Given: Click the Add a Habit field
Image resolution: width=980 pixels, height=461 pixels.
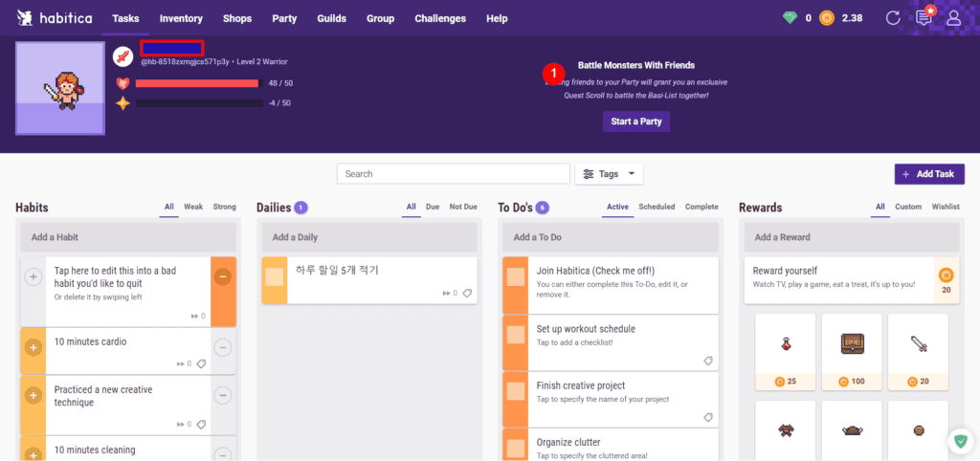Looking at the screenshot, I should tap(128, 237).
